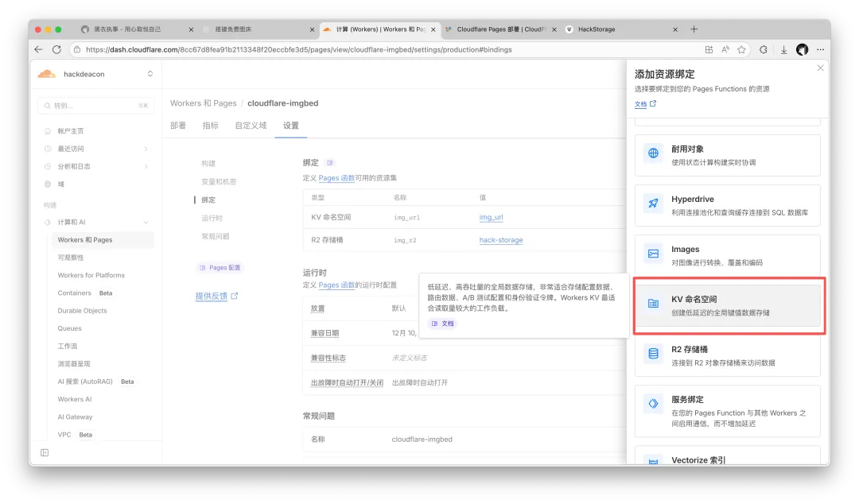Open the hack-storage bucket link

(501, 240)
